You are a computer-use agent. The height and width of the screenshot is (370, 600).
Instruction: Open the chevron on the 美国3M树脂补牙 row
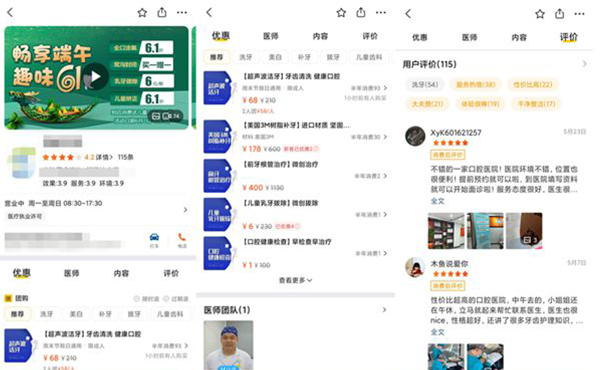[x=385, y=137]
